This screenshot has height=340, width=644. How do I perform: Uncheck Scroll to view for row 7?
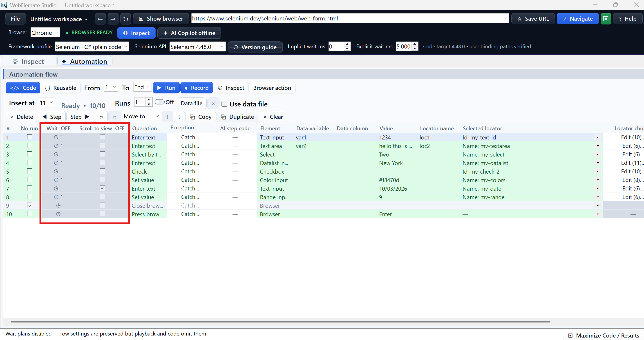click(102, 188)
